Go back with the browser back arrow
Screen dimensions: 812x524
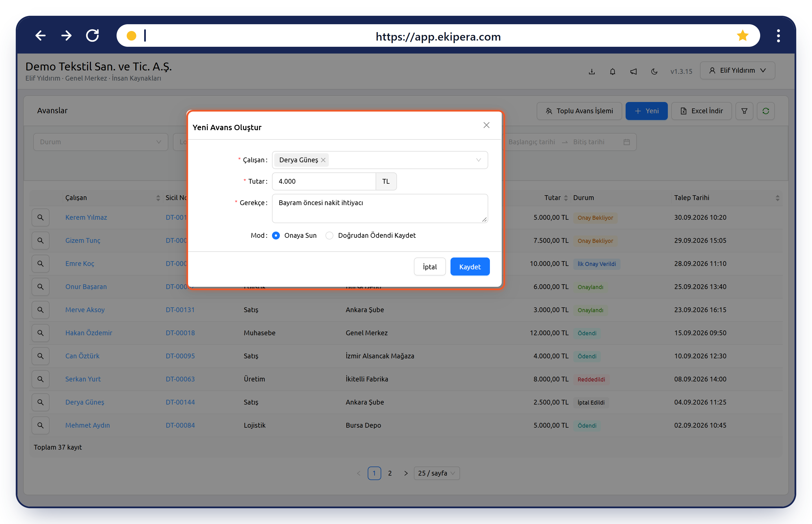click(41, 36)
